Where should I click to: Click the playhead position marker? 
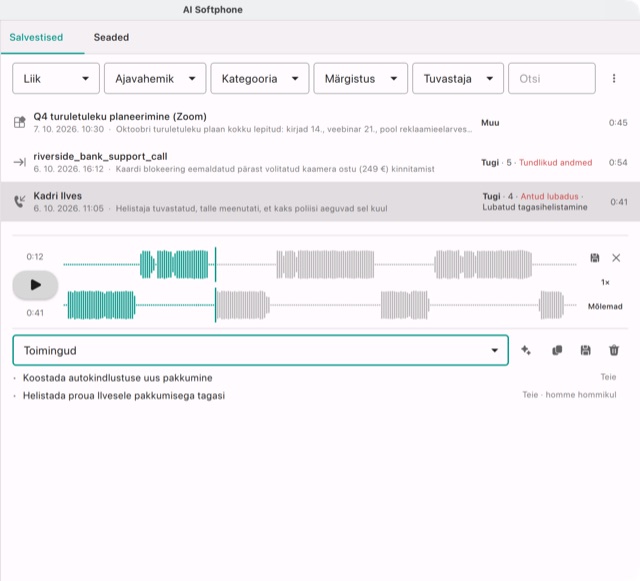[215, 285]
